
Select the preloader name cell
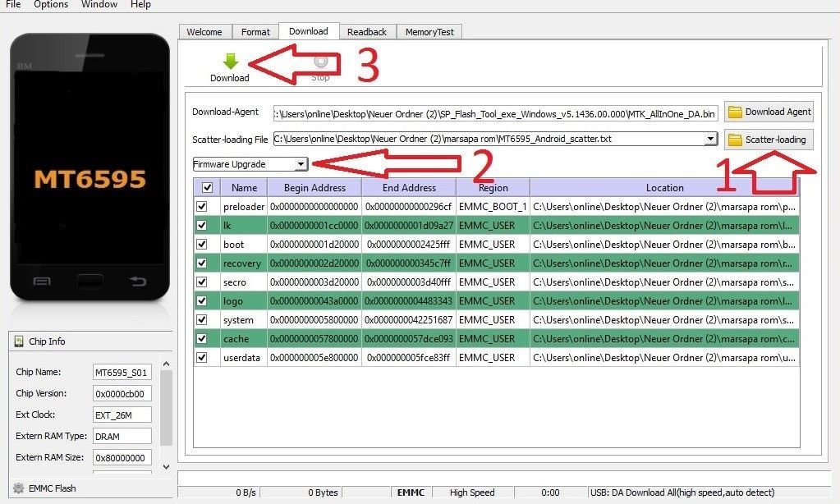(244, 206)
